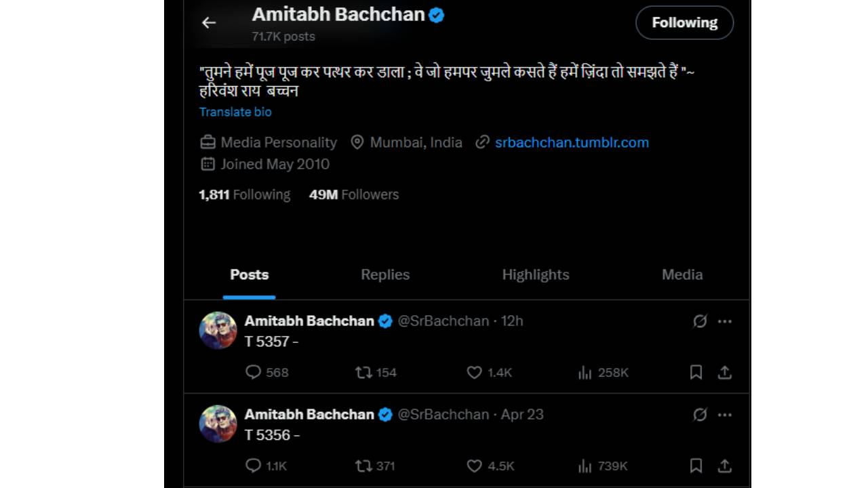
Task: Open repost menu on T 5356 post
Action: click(364, 466)
